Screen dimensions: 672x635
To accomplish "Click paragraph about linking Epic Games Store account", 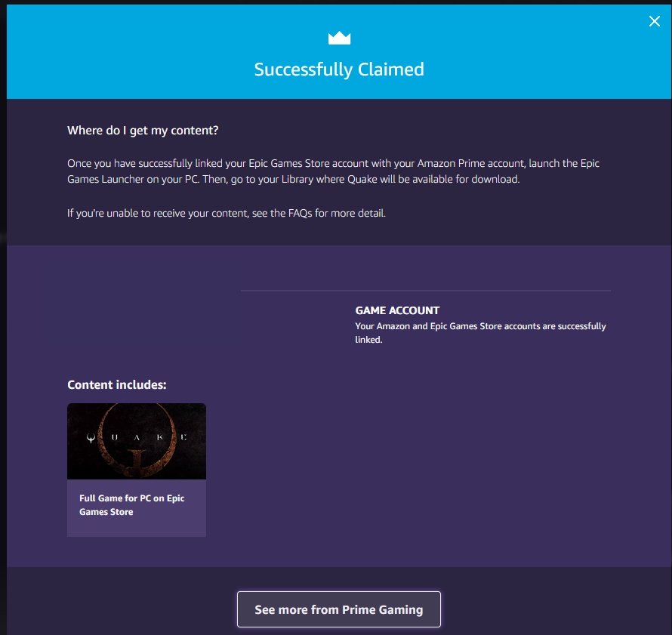I will pyautogui.click(x=333, y=171).
